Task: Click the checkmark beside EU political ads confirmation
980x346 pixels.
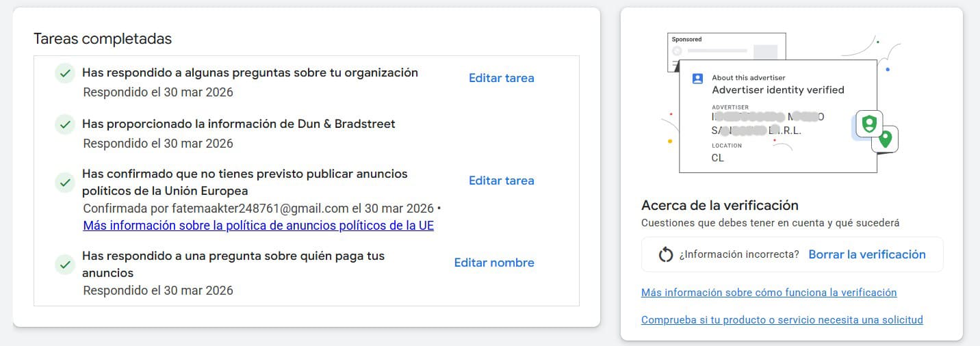Action: click(x=65, y=183)
